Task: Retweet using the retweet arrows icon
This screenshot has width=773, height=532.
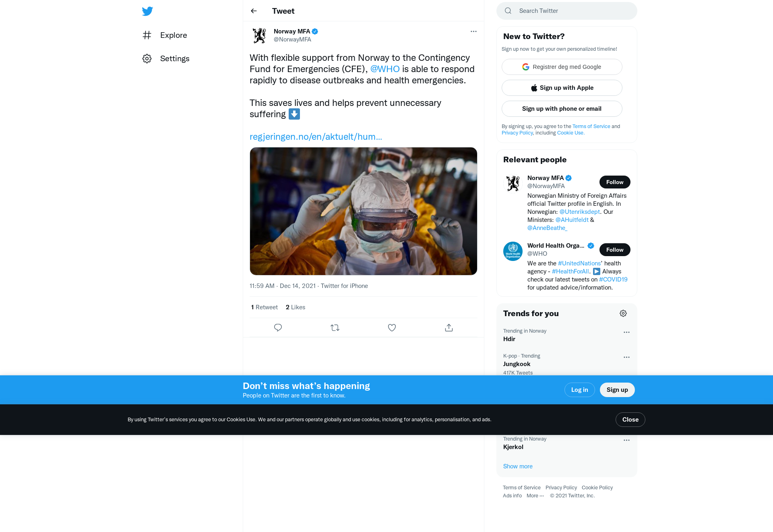Action: [335, 328]
